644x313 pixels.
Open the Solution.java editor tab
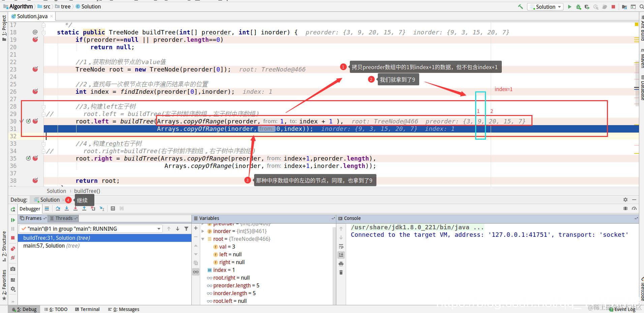[32, 16]
